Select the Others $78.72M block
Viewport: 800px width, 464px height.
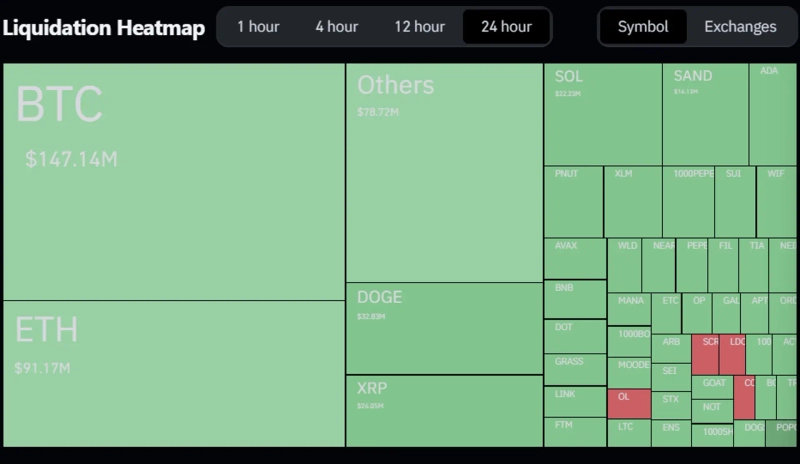[x=444, y=173]
